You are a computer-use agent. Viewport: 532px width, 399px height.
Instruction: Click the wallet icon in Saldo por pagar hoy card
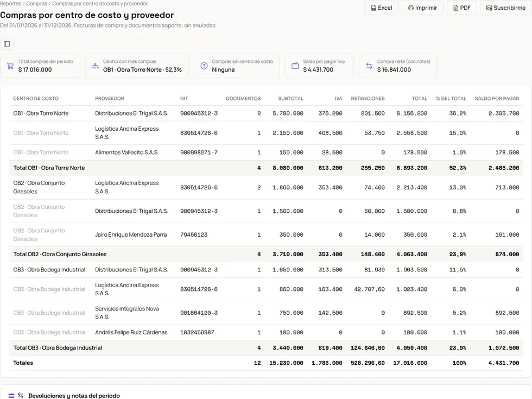pos(295,66)
